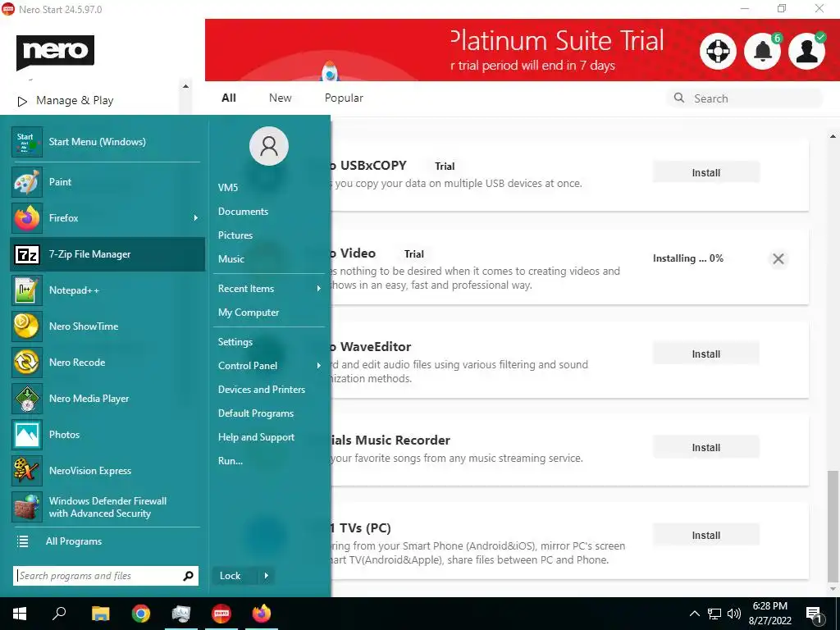
Task: Expand Control Panel submenu
Action: click(319, 366)
